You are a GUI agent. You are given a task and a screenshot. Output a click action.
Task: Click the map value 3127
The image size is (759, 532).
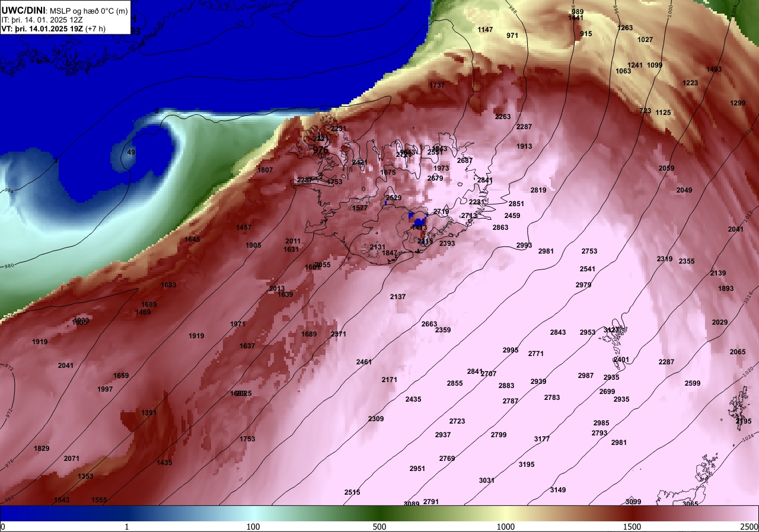coord(611,330)
